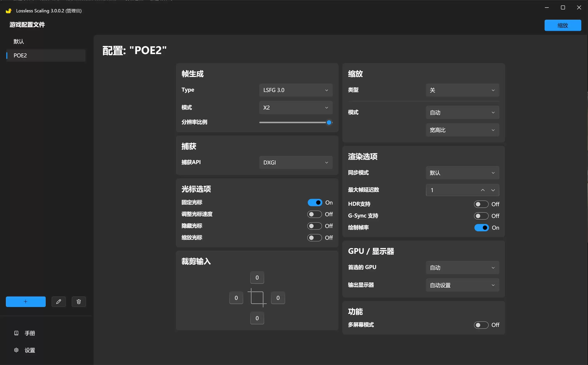Open the 宽高比 dropdown
The image size is (588, 365).
(x=462, y=130)
